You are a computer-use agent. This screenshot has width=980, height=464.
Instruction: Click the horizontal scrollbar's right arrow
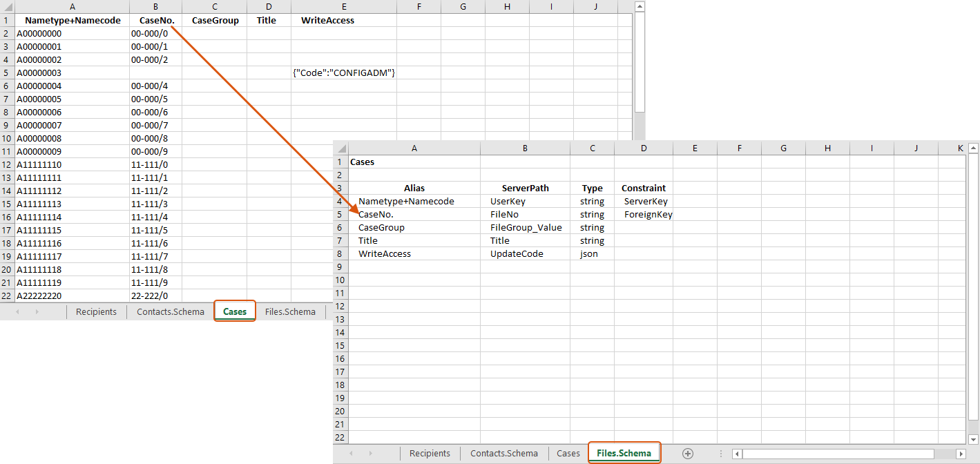coord(961,454)
